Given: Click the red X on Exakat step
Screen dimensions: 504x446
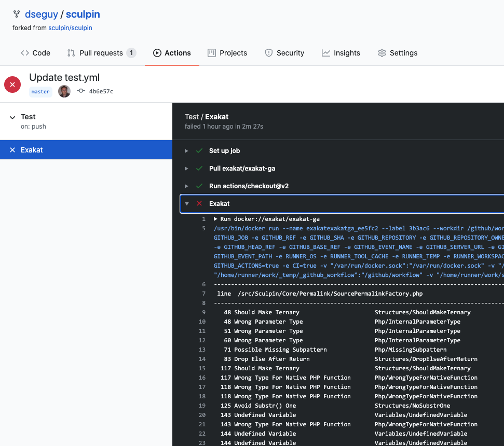Looking at the screenshot, I should 199,204.
